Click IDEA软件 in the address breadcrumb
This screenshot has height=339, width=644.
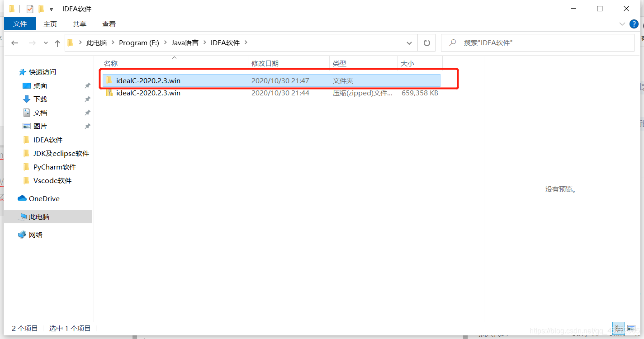225,42
